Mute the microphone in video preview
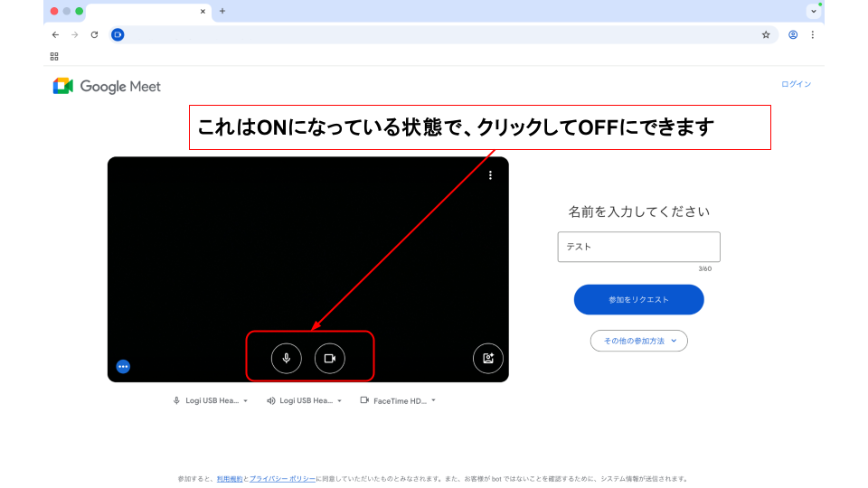The height and width of the screenshot is (488, 868). pos(287,358)
